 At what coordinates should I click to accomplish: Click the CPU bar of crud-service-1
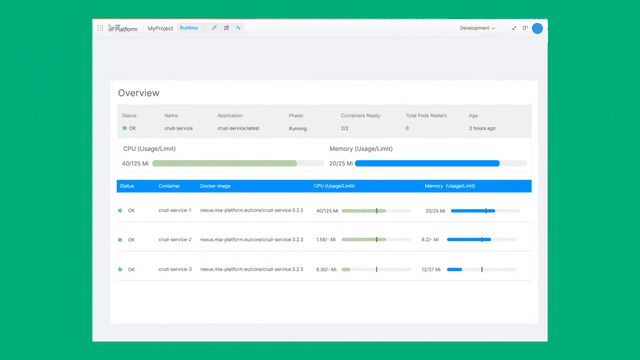[x=376, y=211]
